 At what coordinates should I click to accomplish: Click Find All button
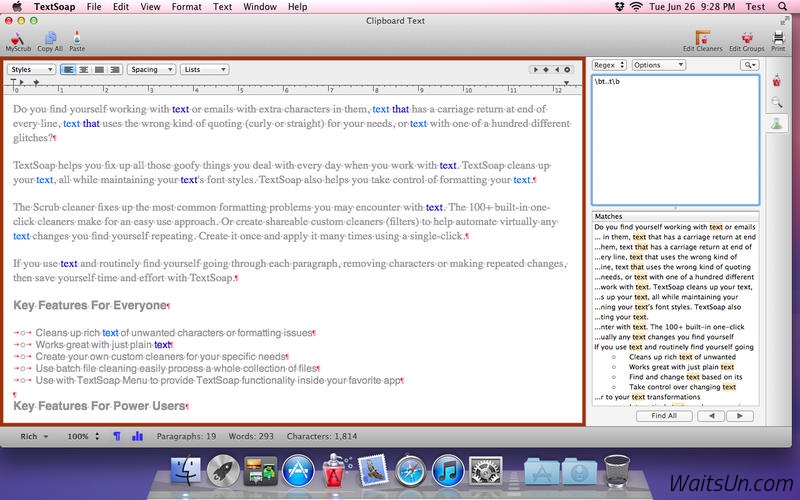[x=664, y=416]
